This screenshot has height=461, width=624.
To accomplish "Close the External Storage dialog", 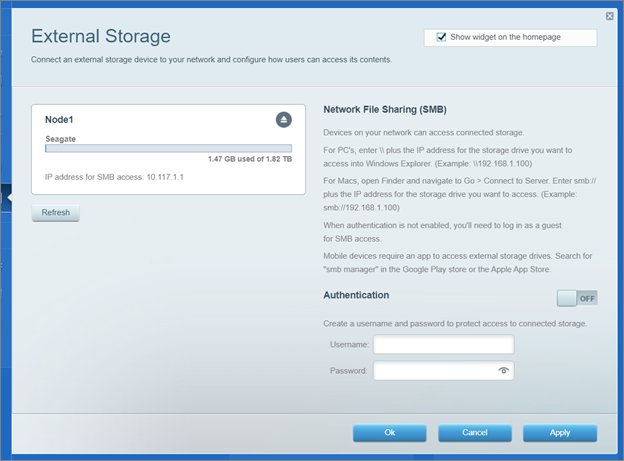I will click(x=609, y=16).
